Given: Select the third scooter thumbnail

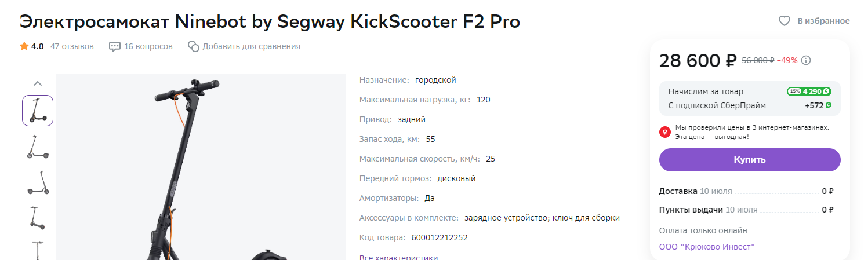Looking at the screenshot, I should click(x=38, y=183).
